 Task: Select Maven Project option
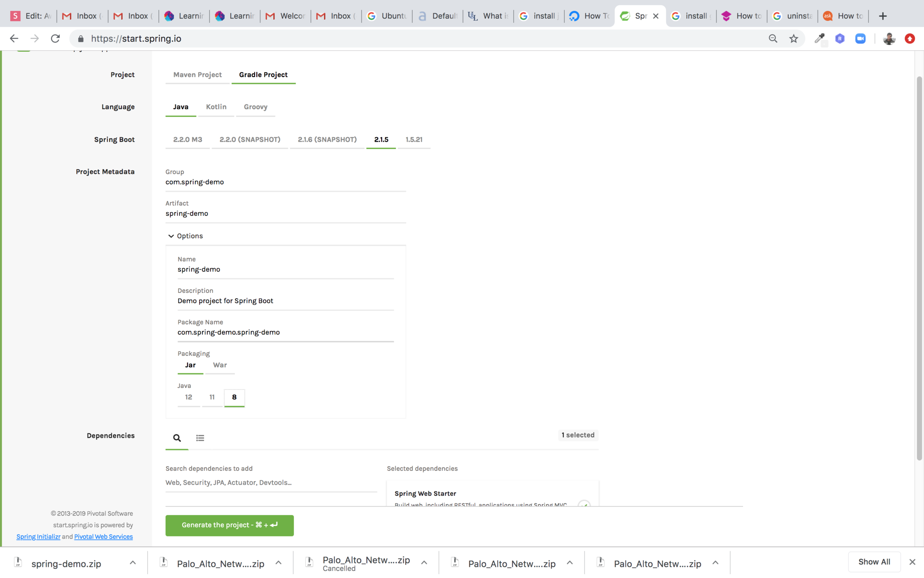coord(197,74)
